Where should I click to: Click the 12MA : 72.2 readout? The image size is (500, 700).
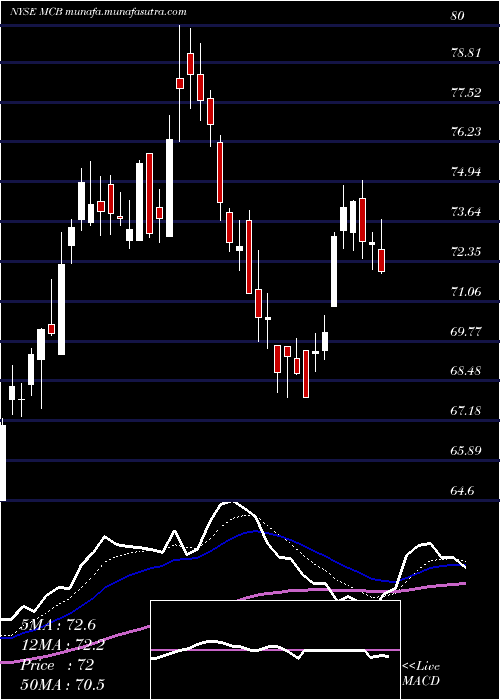(62, 645)
